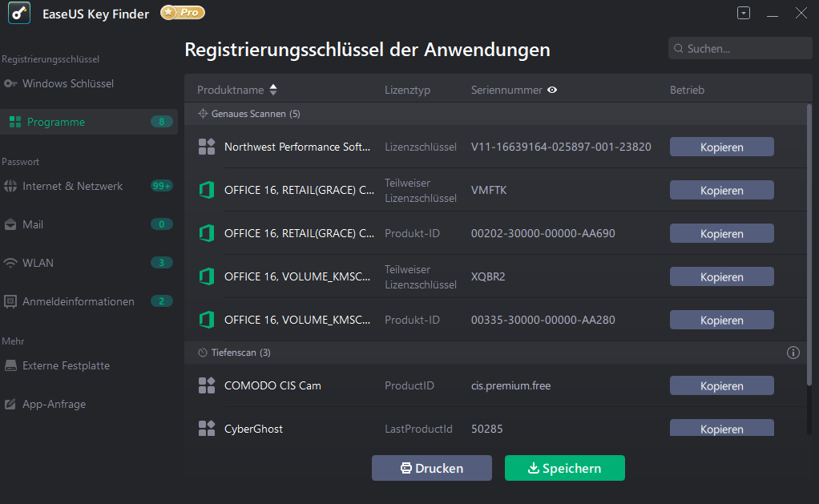Click the Windows Schlüssel key icon

point(10,83)
